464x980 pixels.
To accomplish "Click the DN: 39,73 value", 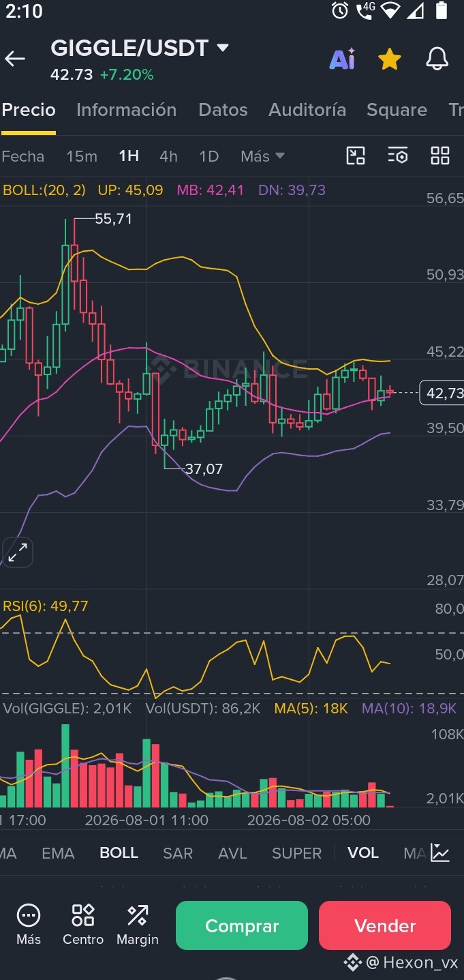I will pyautogui.click(x=292, y=190).
